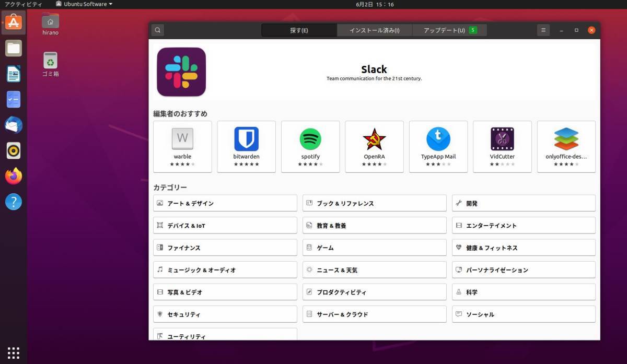This screenshot has height=364, width=627.
Task: Show applications grid in the dock
Action: [14, 352]
